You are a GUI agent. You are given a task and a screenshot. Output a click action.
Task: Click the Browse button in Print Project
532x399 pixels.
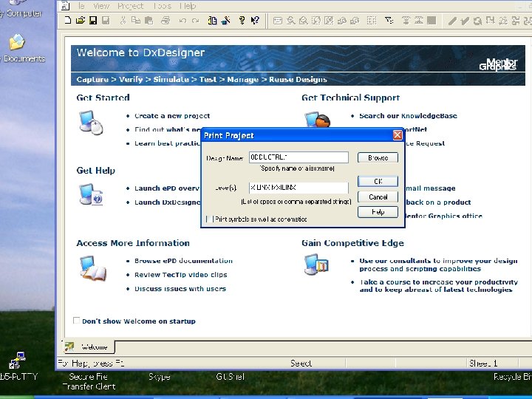point(378,158)
